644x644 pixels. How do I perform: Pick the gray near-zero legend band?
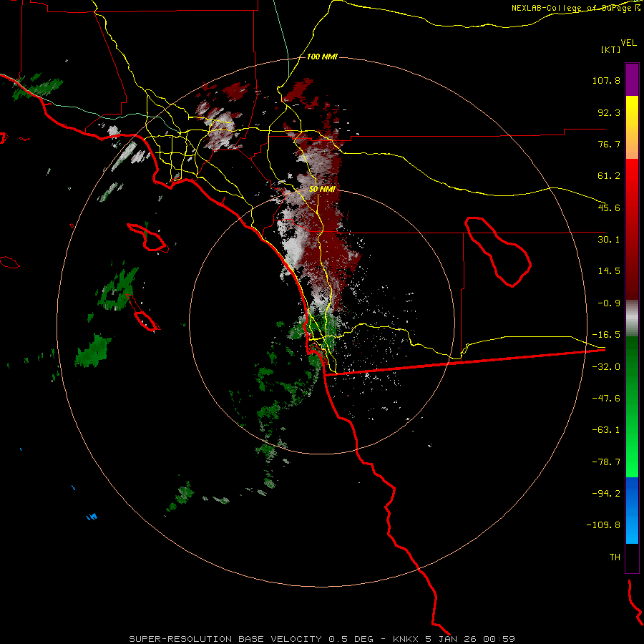pyautogui.click(x=632, y=318)
